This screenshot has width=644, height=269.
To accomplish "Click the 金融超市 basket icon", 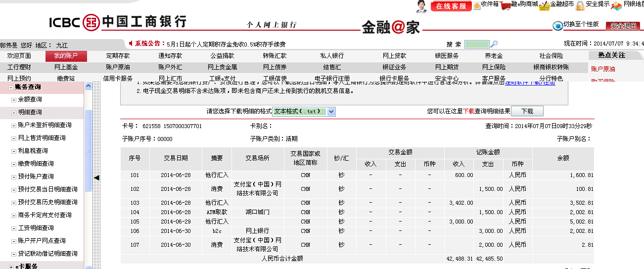I will [544, 6].
